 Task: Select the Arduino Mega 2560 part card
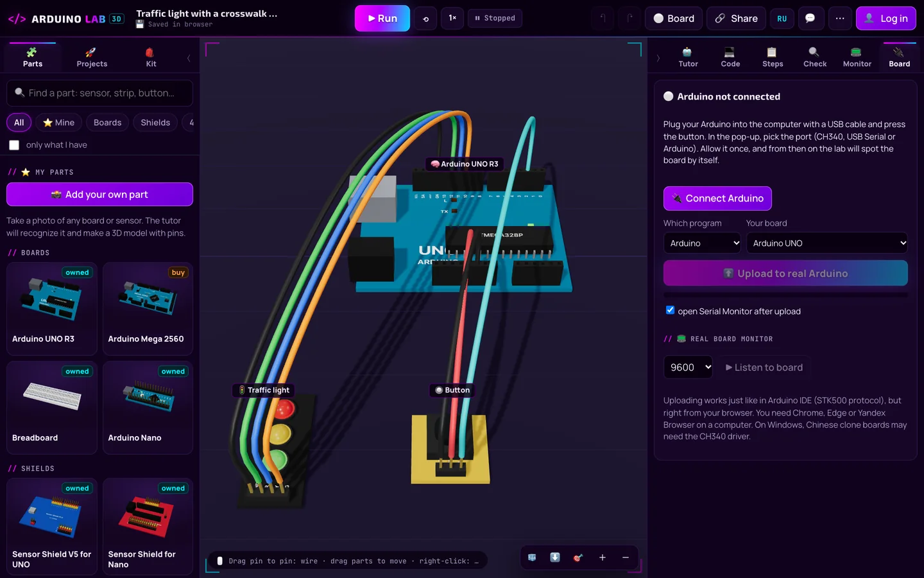pos(148,308)
